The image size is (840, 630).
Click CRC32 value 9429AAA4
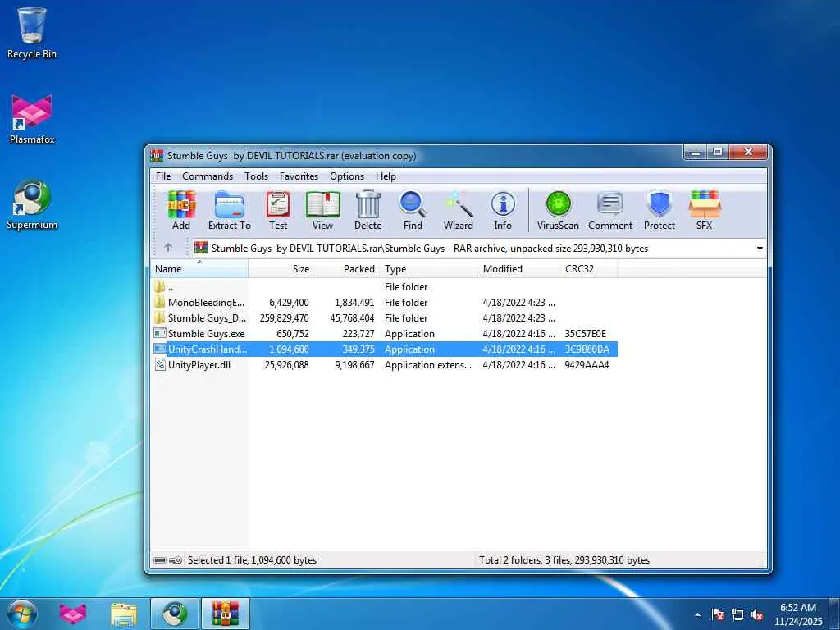click(587, 365)
